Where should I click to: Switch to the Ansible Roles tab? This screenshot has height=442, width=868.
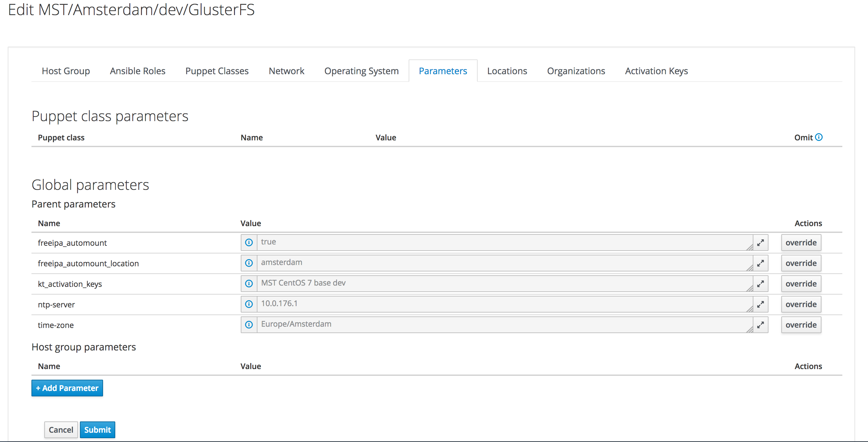pyautogui.click(x=137, y=71)
